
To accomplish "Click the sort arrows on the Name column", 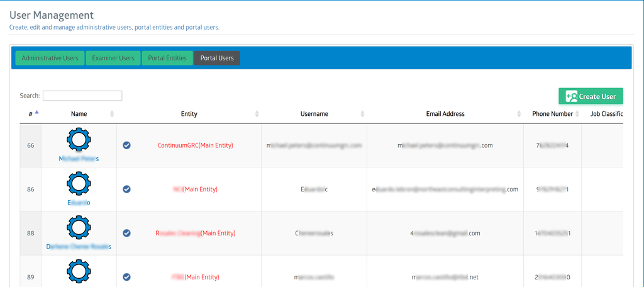I will (112, 114).
